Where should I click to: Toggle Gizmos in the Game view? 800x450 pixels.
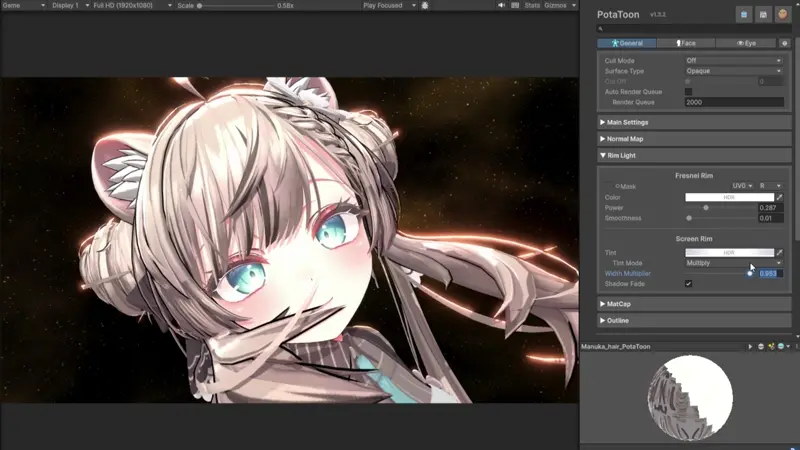pyautogui.click(x=555, y=5)
